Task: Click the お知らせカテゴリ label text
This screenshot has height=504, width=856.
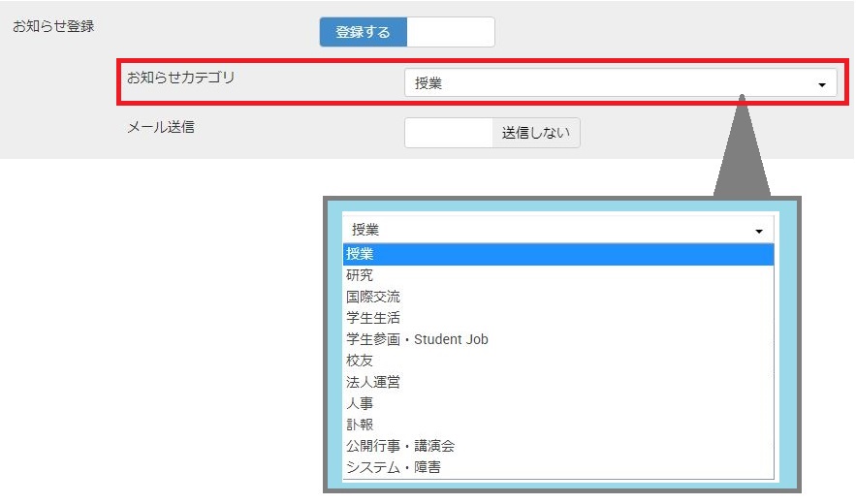Action: 180,78
